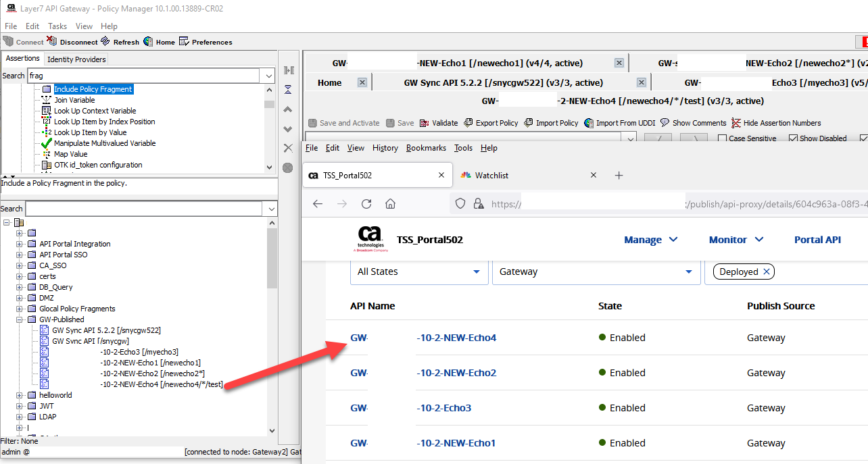Open the All States dropdown
This screenshot has height=464, width=868.
[x=418, y=272]
